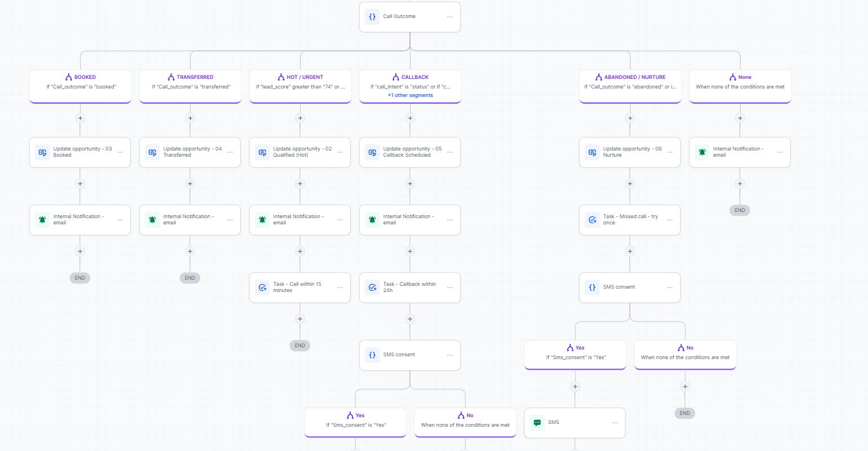
Task: Add step below CALLBACK branch header
Action: pos(410,118)
